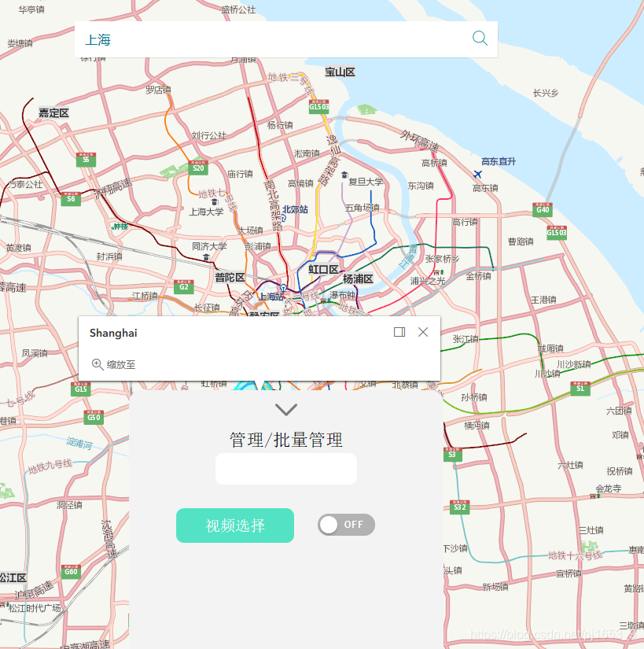
Task: Click the 罗店镇 map label
Action: coord(158,90)
